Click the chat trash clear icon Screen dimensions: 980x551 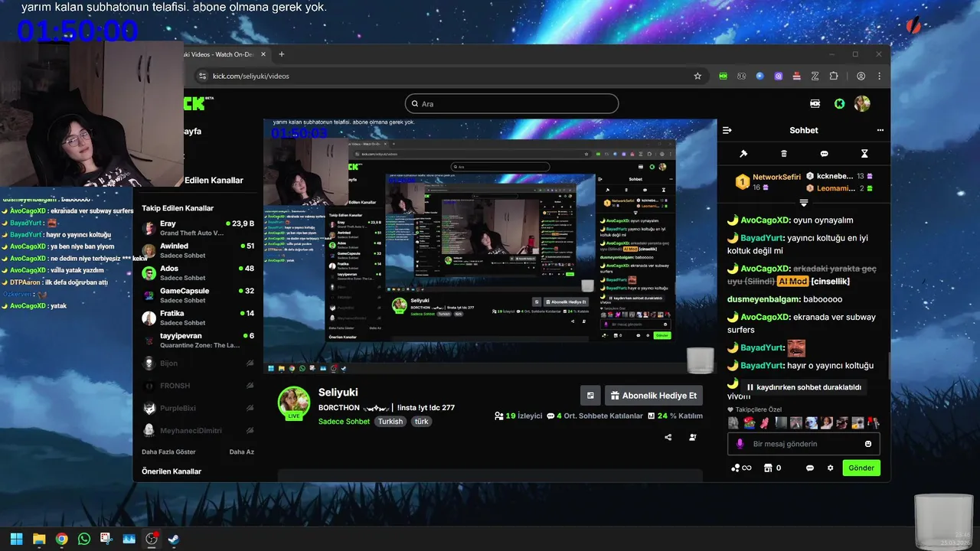coord(783,154)
